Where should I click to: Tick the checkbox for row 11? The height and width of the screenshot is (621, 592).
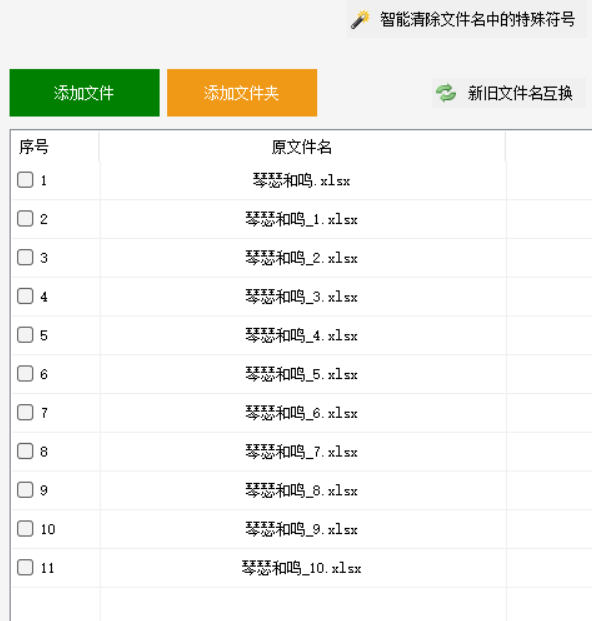[25, 568]
